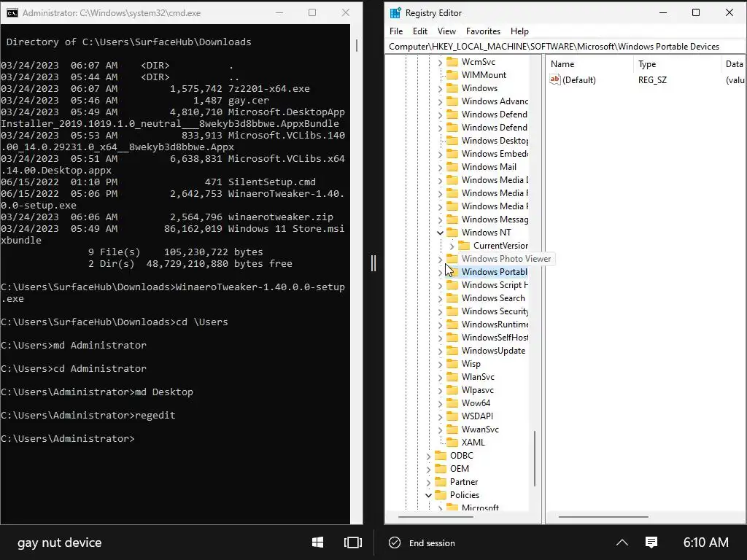Open the Registry Editor File menu

coord(396,31)
